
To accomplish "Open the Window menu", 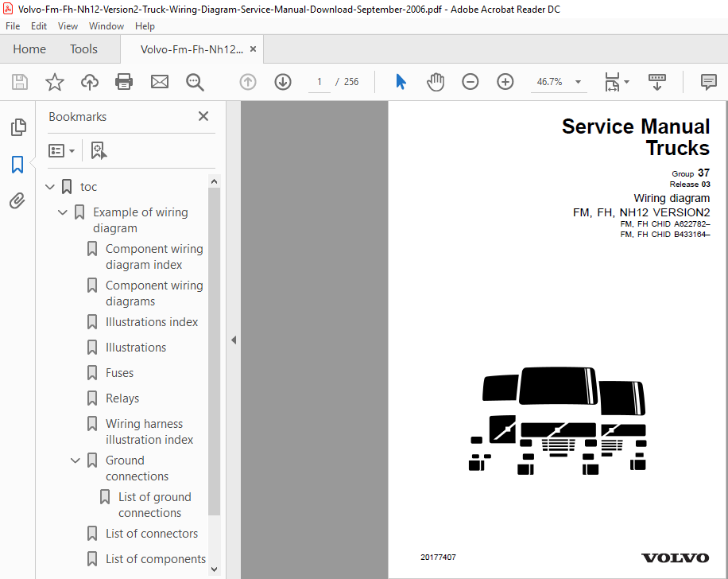I will [x=106, y=26].
